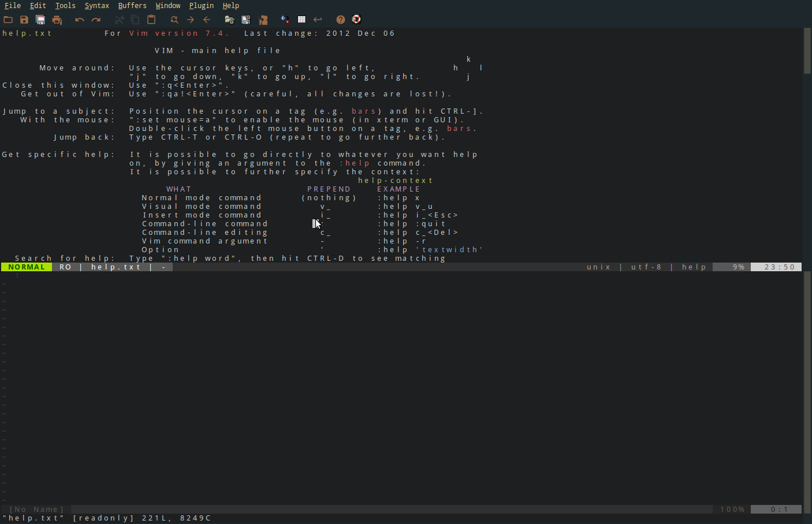Image resolution: width=812 pixels, height=524 pixels.
Task: Run Vim script toolbar icon
Action: [x=263, y=20]
